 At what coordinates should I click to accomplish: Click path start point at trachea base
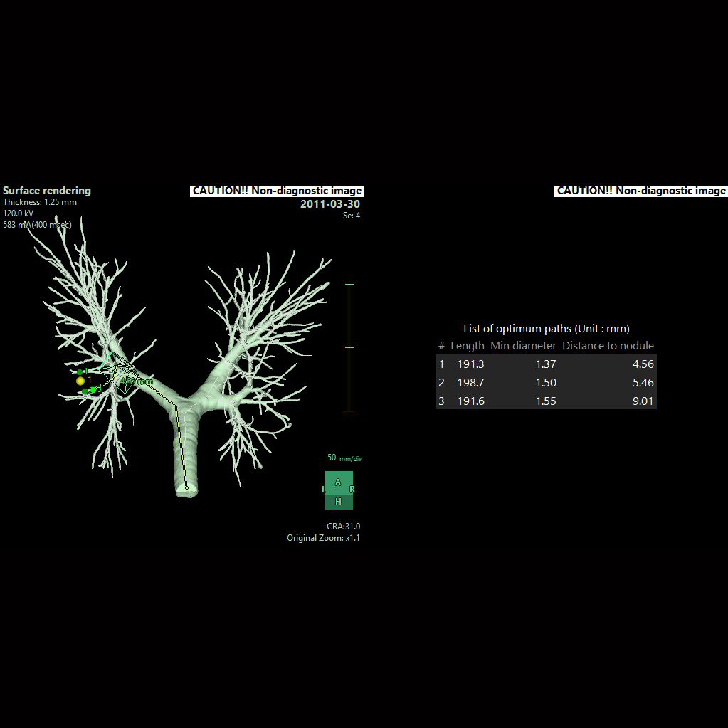(186, 487)
